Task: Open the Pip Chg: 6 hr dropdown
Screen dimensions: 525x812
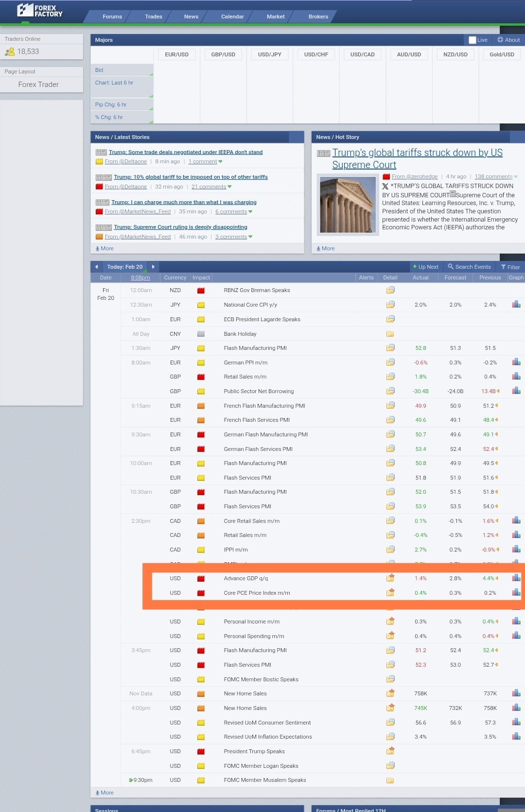Action: pyautogui.click(x=122, y=104)
